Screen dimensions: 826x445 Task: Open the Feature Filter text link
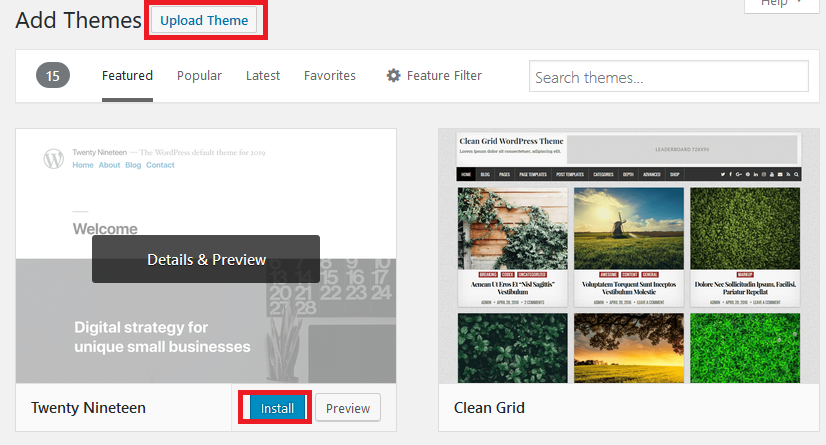pyautogui.click(x=444, y=76)
